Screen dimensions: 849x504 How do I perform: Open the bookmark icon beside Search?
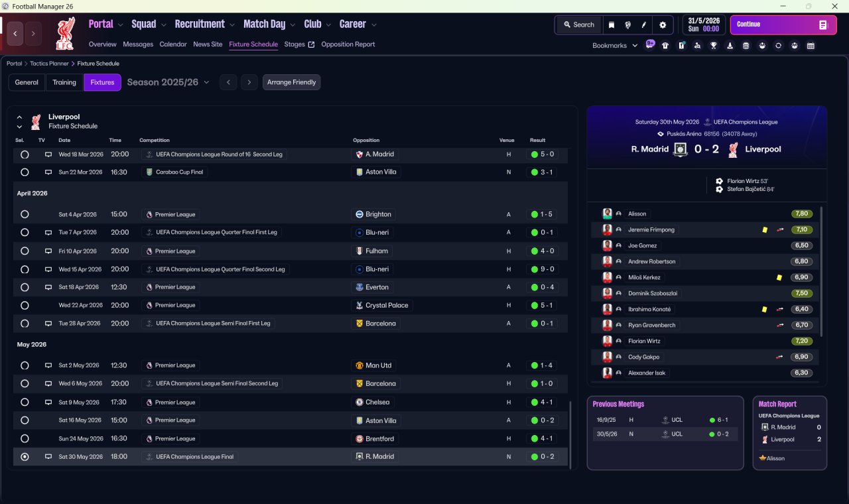tap(612, 25)
